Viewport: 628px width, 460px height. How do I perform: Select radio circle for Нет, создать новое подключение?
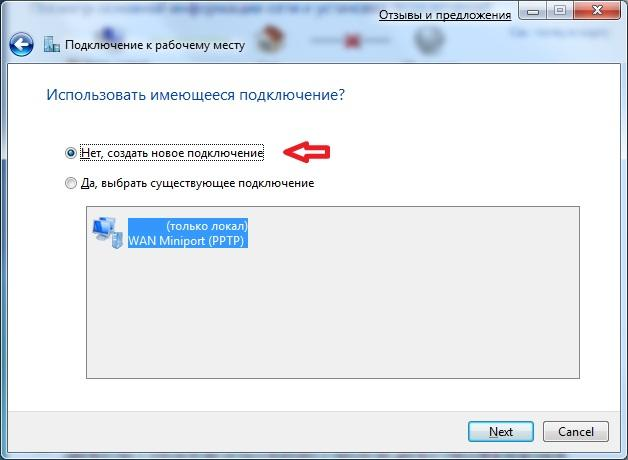(x=71, y=153)
